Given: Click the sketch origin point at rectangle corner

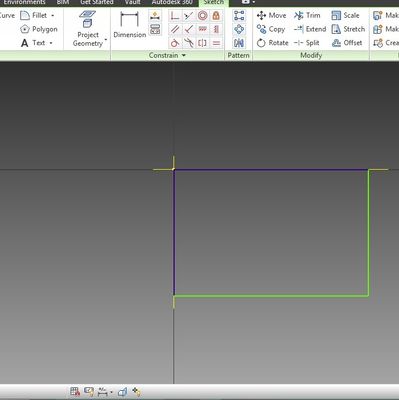Looking at the screenshot, I should 174,169.
